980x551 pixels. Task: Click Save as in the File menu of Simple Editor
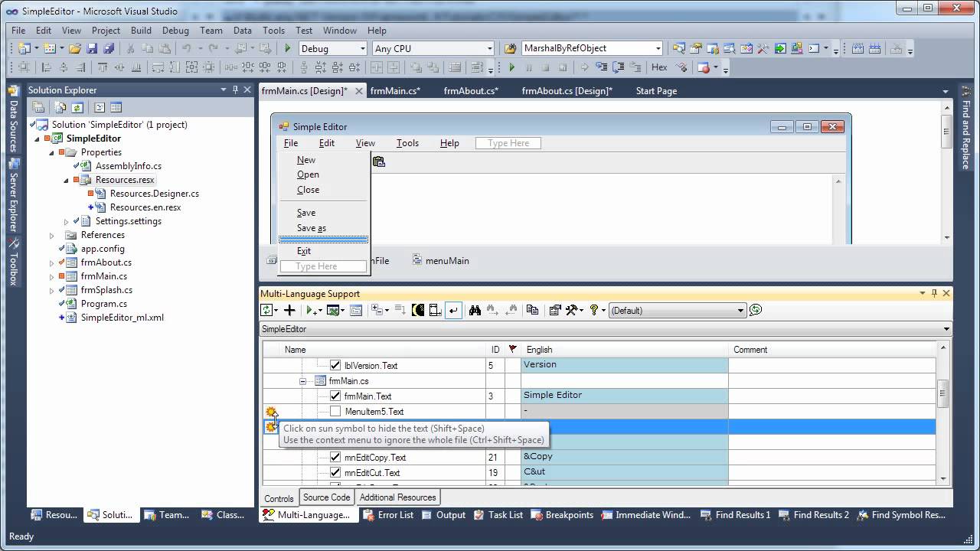(x=312, y=228)
